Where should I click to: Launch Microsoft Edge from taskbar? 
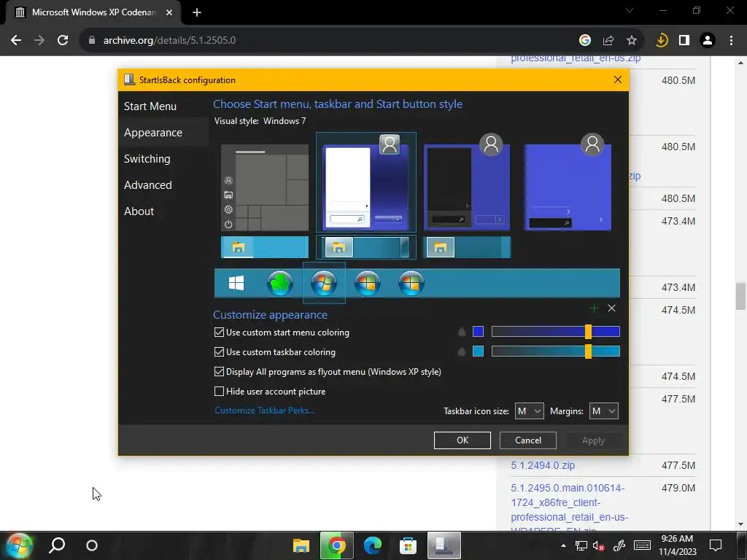click(373, 545)
